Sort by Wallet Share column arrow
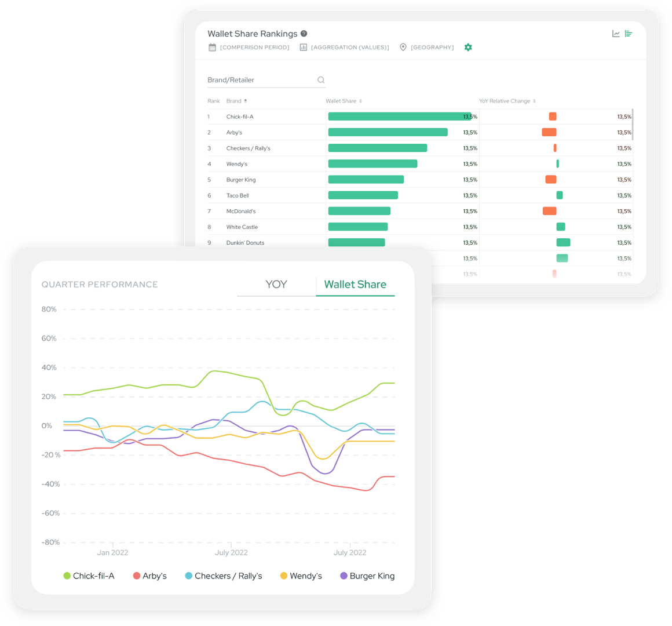 click(x=360, y=101)
